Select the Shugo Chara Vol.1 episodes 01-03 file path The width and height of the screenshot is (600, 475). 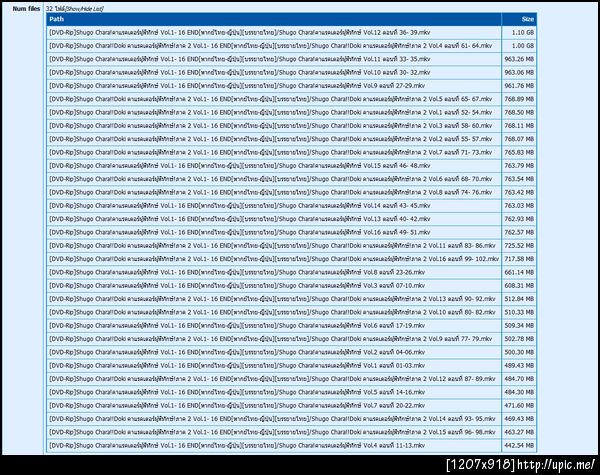[x=237, y=366]
